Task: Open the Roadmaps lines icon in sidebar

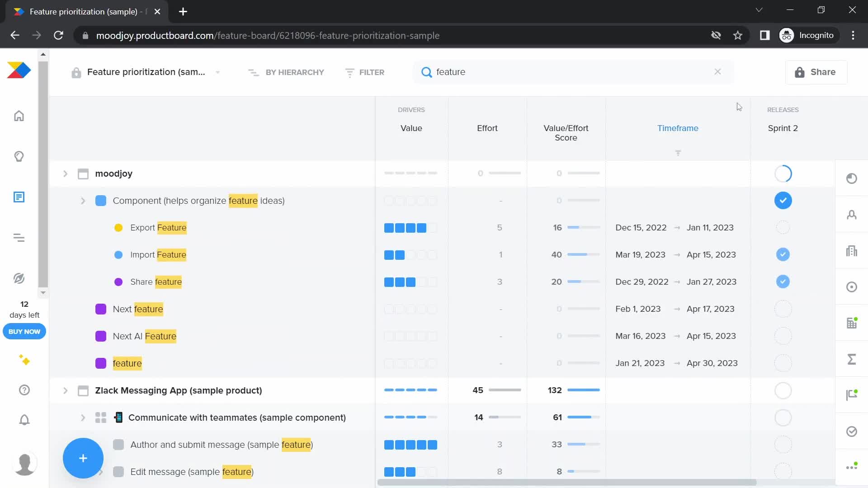Action: pyautogui.click(x=19, y=238)
